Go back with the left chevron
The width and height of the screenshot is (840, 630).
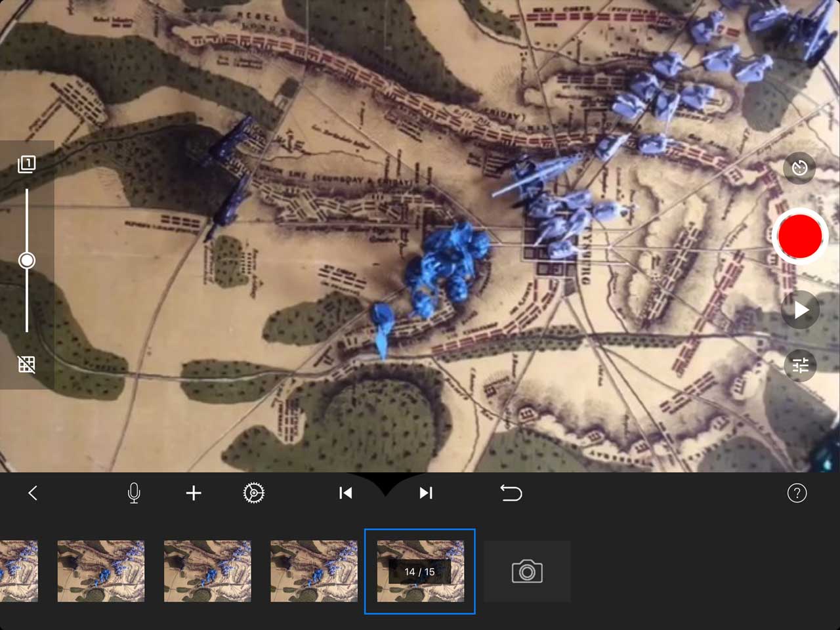[33, 493]
